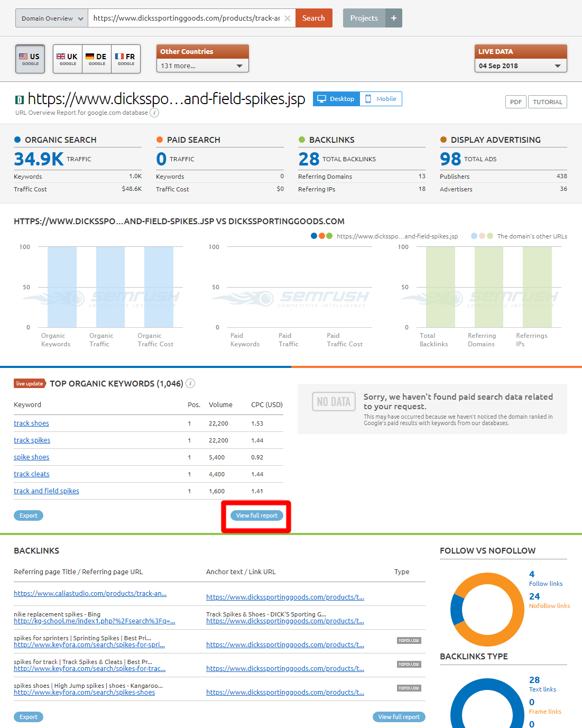Open the TUTORIAL button
The width and height of the screenshot is (582, 728).
tap(548, 102)
